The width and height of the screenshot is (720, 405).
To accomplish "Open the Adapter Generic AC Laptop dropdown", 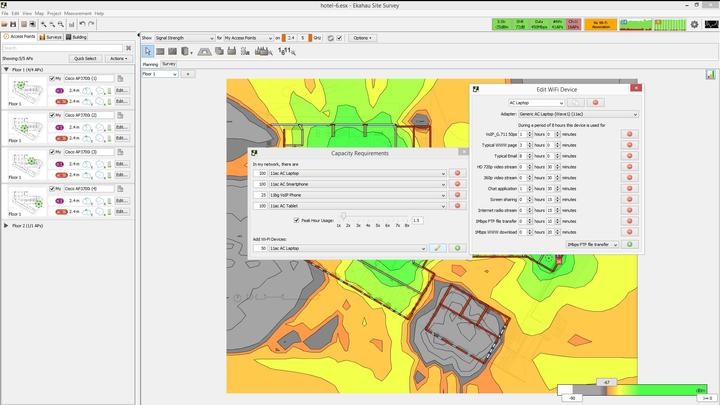I will click(578, 114).
